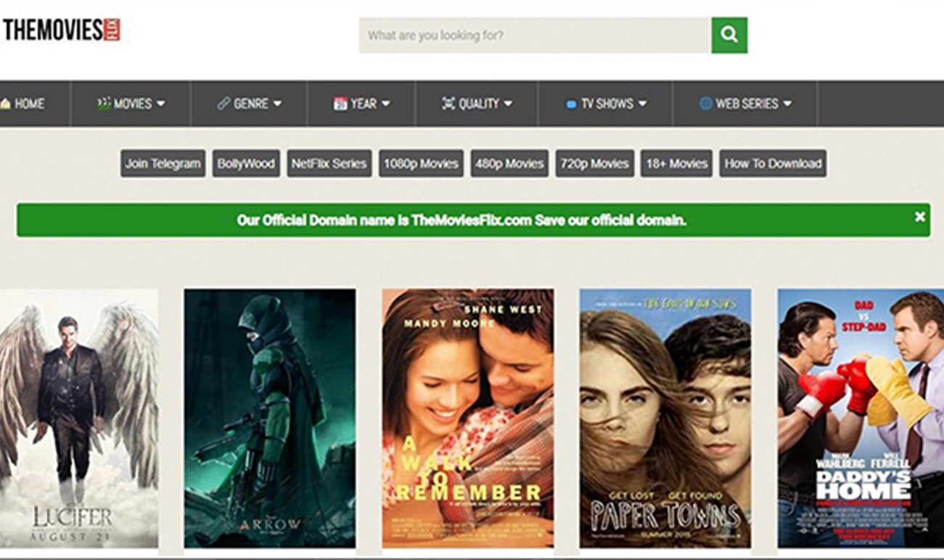Select the 480p Movies button
This screenshot has height=560, width=944.
pos(509,163)
